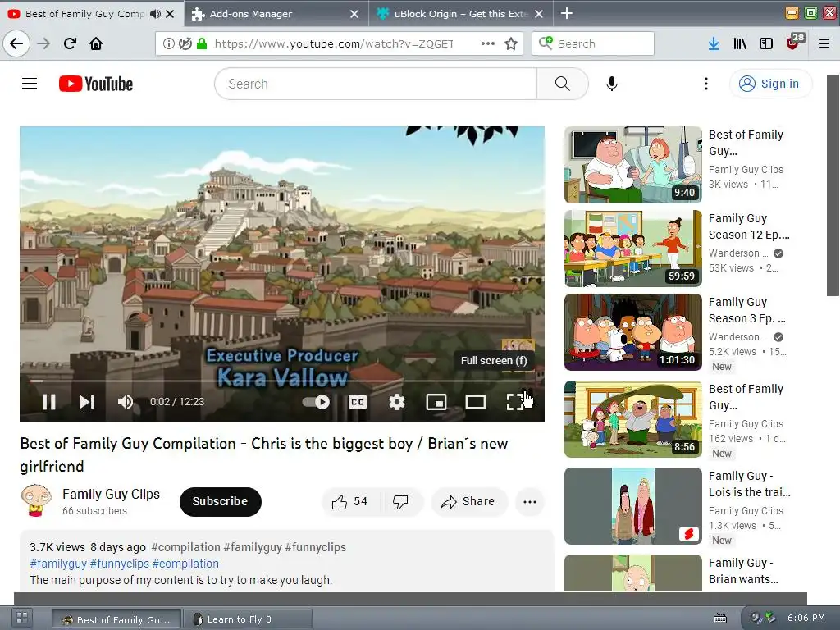
Task: Bookmark this page with the star
Action: point(511,43)
